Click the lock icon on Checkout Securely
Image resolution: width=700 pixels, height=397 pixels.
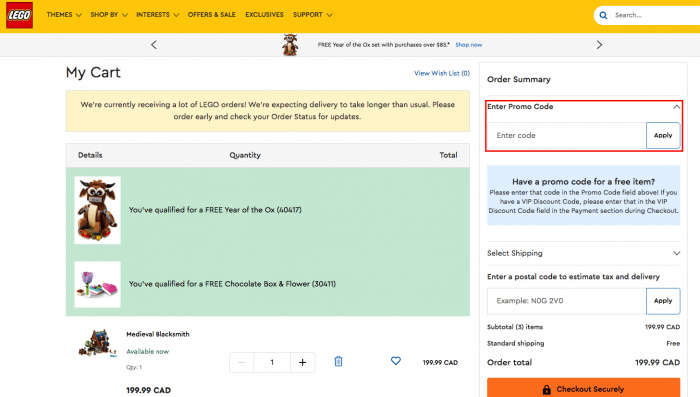546,389
